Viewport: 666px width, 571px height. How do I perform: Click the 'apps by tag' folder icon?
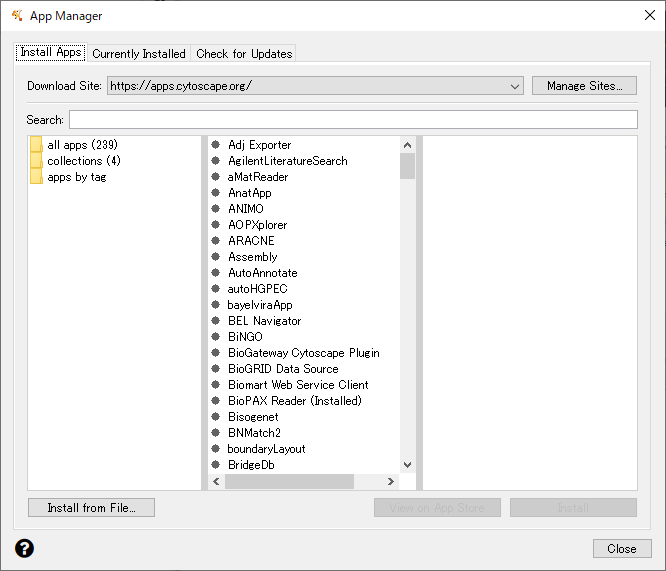[x=36, y=177]
